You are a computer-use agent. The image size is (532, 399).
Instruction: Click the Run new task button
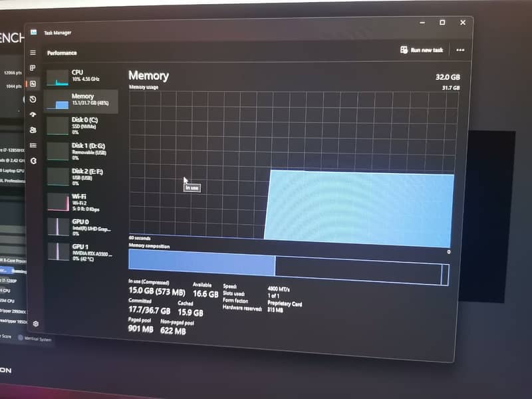click(x=422, y=50)
